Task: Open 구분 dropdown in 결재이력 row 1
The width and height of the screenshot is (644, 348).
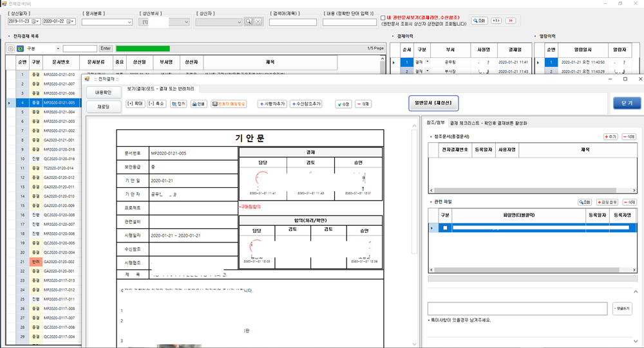Action: coord(427,62)
